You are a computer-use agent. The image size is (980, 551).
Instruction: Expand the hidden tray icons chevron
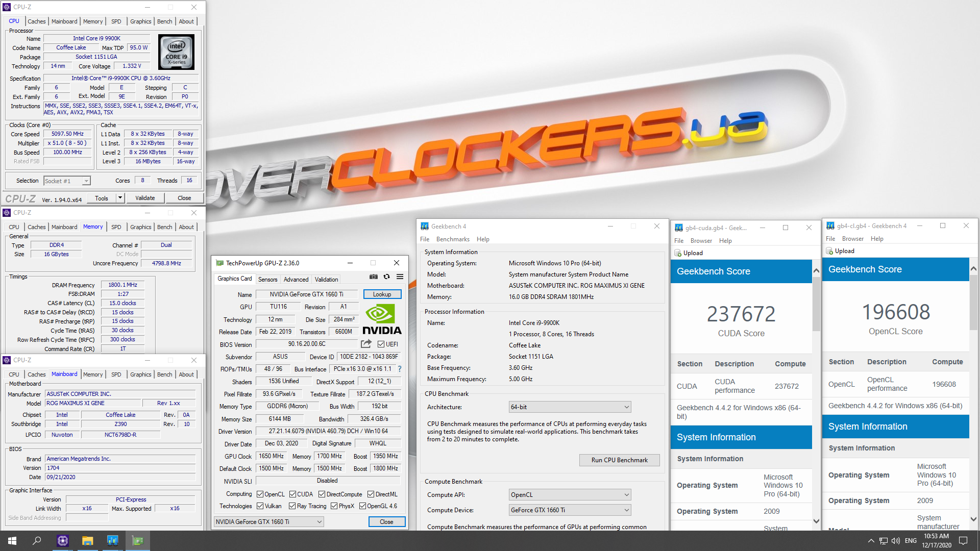click(871, 541)
